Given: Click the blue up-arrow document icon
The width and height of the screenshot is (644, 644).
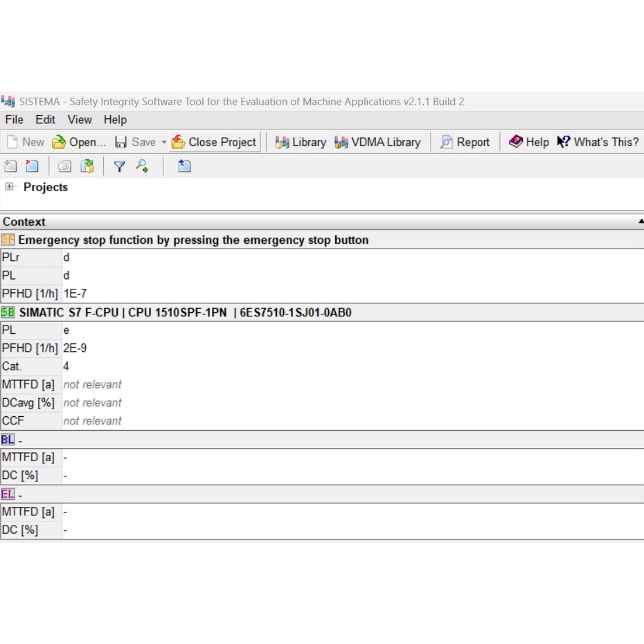Looking at the screenshot, I should pyautogui.click(x=184, y=166).
